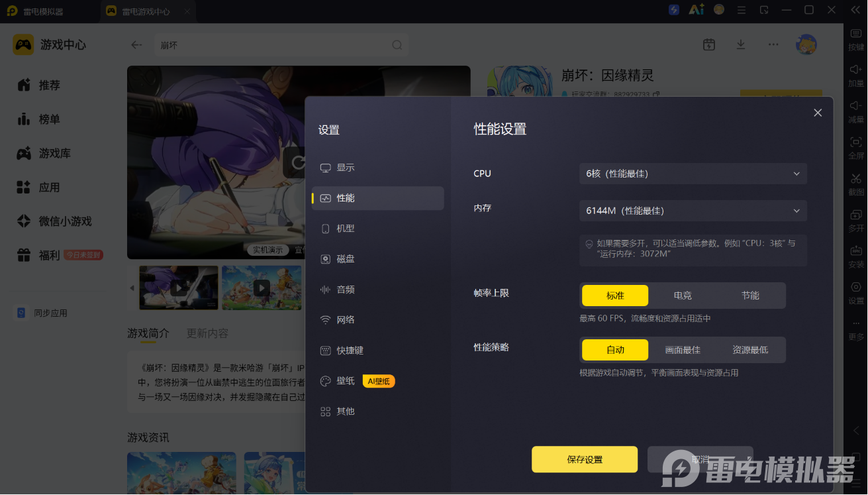Click the calendar lightning icon in game center
The height and width of the screenshot is (495, 868).
coord(709,44)
